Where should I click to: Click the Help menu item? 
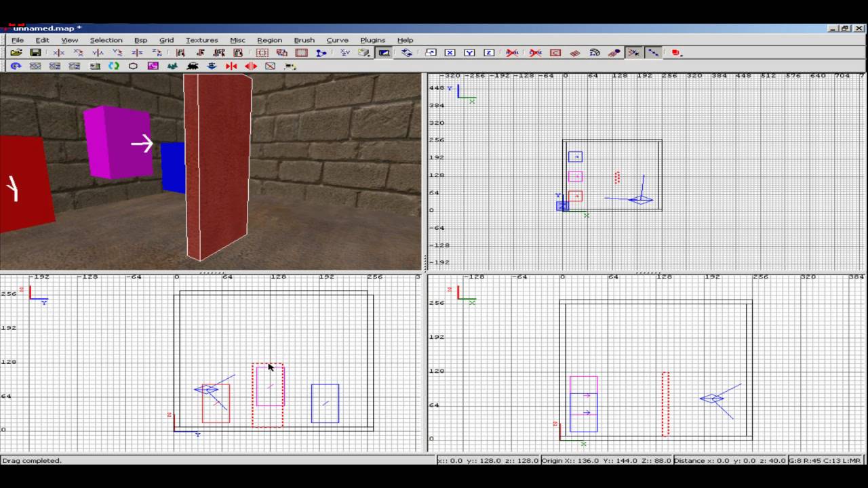point(405,40)
